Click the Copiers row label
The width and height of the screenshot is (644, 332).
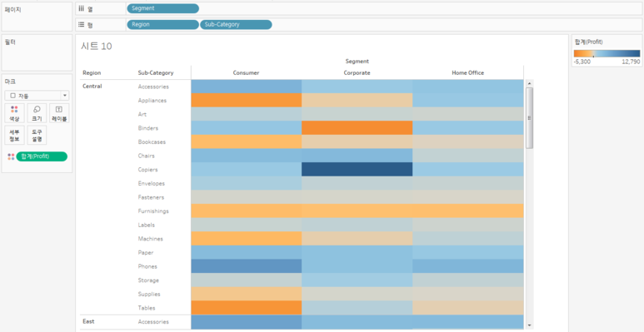pos(147,170)
